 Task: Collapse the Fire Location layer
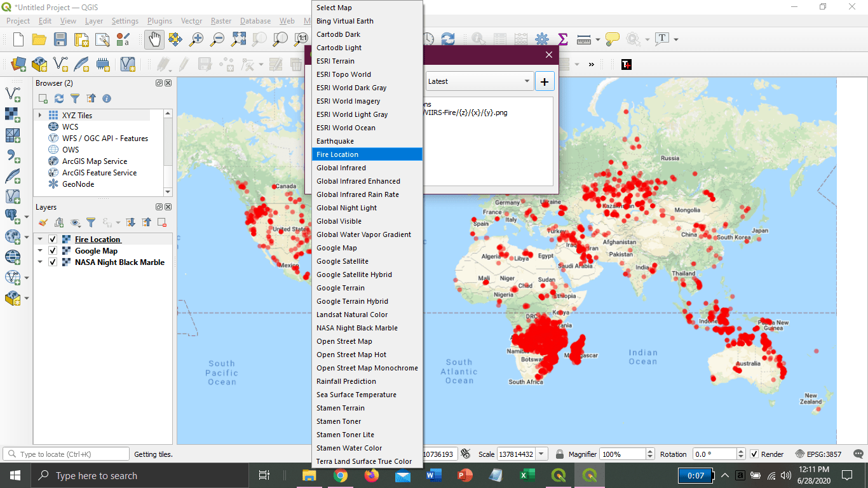[40, 240]
